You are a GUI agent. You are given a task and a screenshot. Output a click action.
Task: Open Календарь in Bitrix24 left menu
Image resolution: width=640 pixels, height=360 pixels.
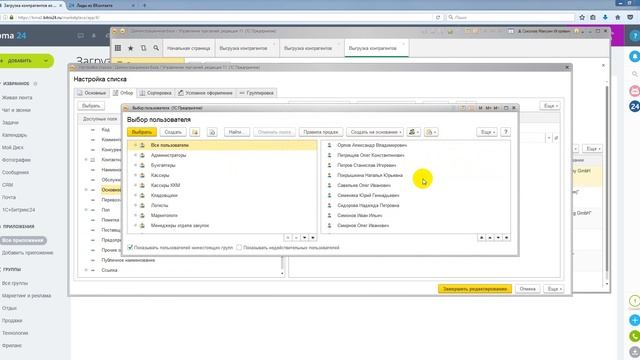point(14,135)
